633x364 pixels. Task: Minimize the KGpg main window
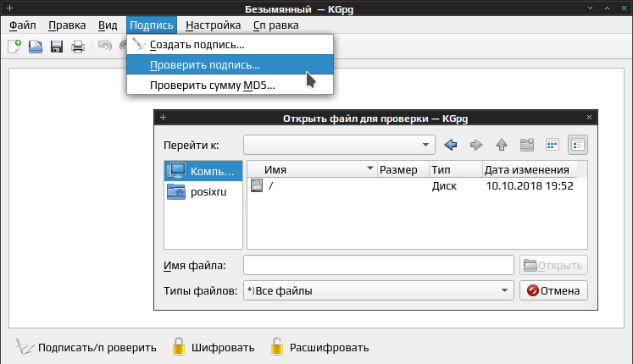tap(591, 8)
